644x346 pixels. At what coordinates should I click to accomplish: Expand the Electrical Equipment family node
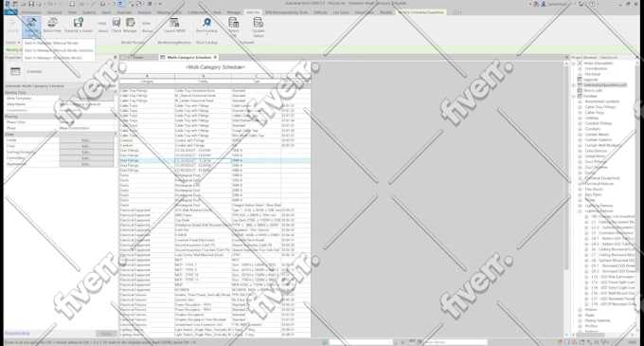coord(580,178)
